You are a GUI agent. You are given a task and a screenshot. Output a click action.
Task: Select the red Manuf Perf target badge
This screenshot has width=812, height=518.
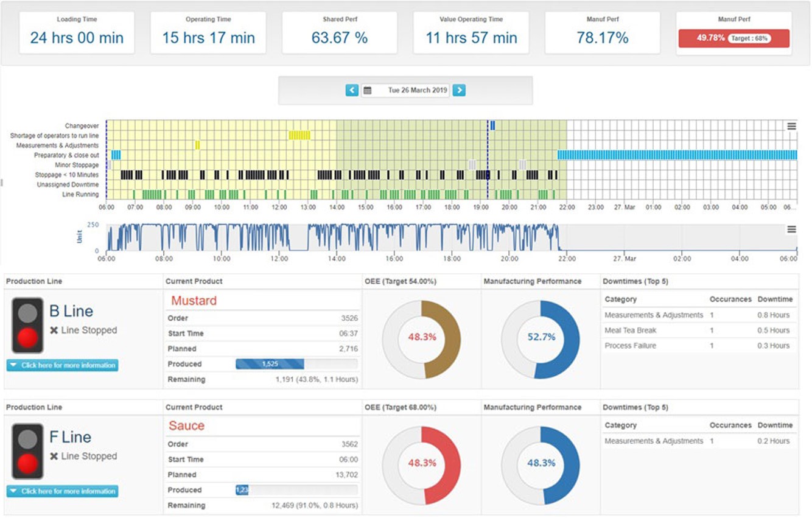[x=733, y=38]
